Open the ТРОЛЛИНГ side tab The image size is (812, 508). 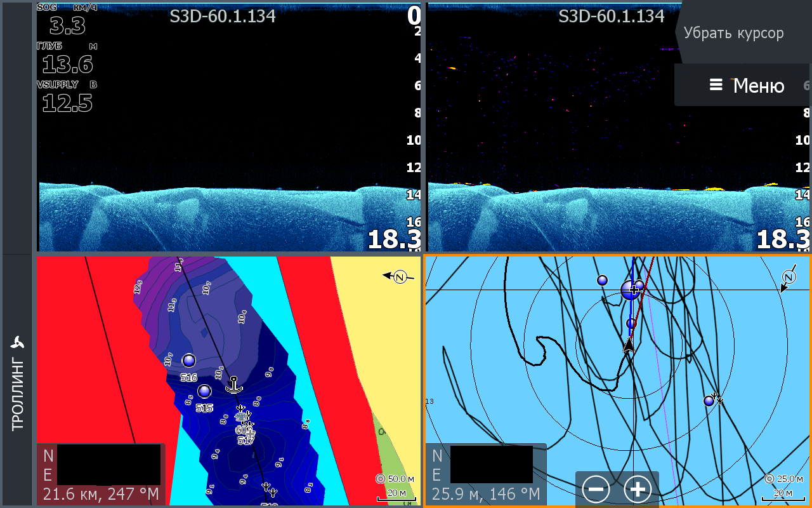(x=17, y=395)
